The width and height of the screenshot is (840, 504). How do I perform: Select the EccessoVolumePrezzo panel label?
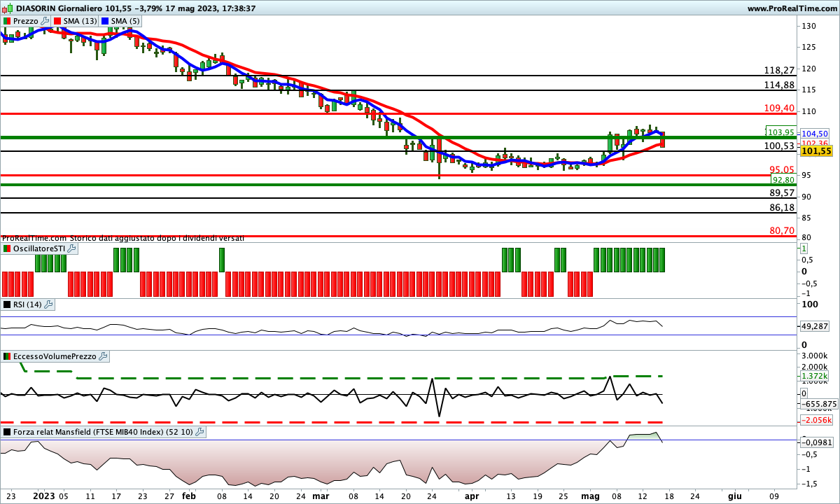(x=56, y=356)
